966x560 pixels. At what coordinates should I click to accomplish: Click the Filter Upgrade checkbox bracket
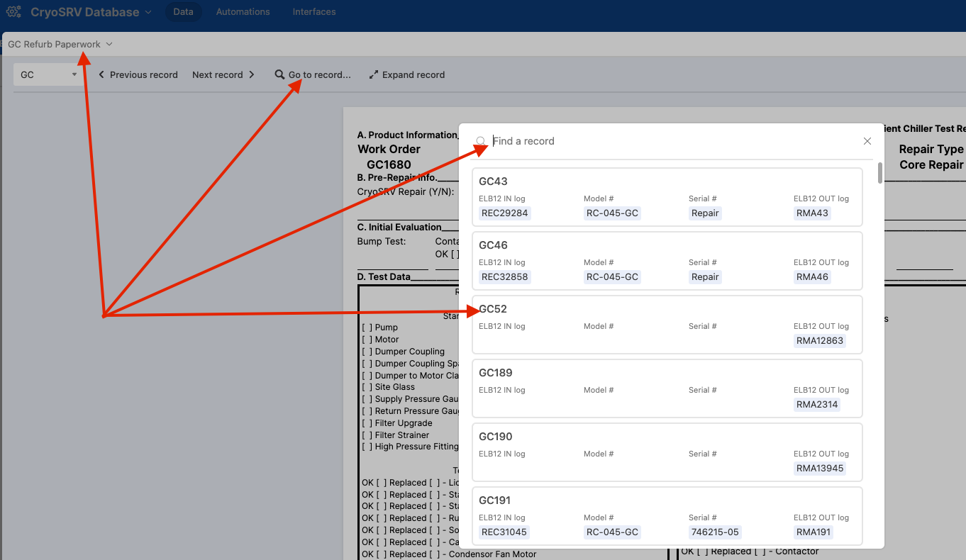[x=367, y=423]
